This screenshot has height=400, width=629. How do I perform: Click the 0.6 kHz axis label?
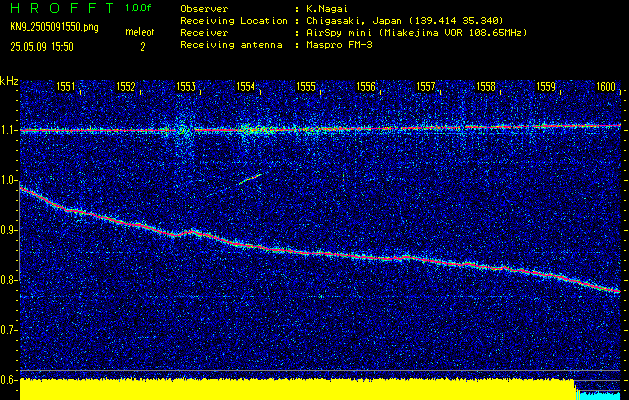pos(9,380)
